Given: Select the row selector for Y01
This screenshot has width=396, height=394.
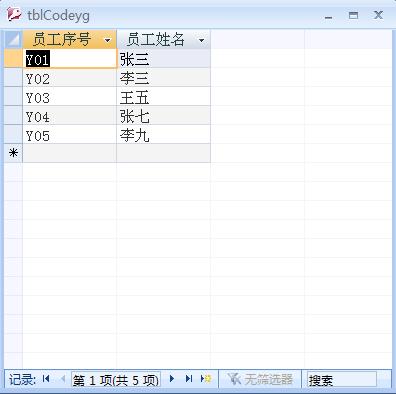Looking at the screenshot, I should [13, 59].
